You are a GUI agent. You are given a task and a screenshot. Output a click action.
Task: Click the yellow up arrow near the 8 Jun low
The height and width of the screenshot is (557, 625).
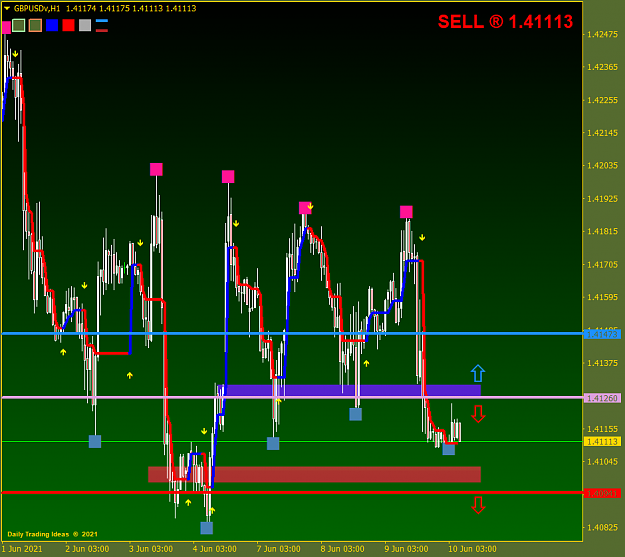(x=366, y=363)
